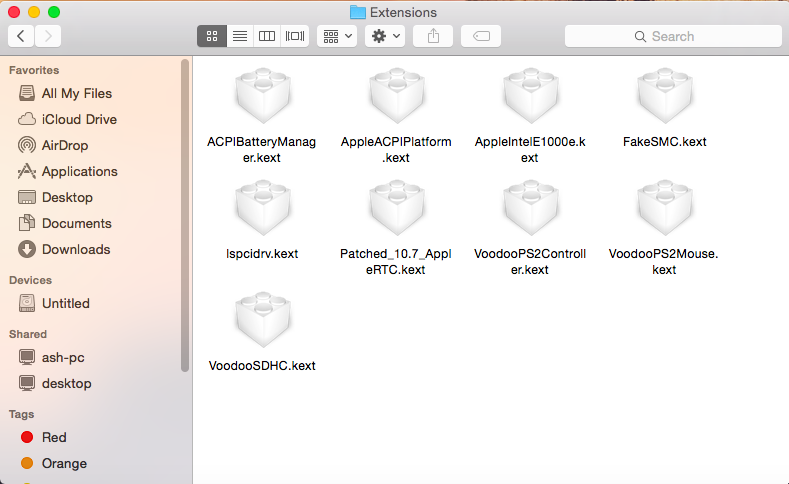Select the FakeSMC.kext file icon
The height and width of the screenshot is (484, 789).
point(664,99)
